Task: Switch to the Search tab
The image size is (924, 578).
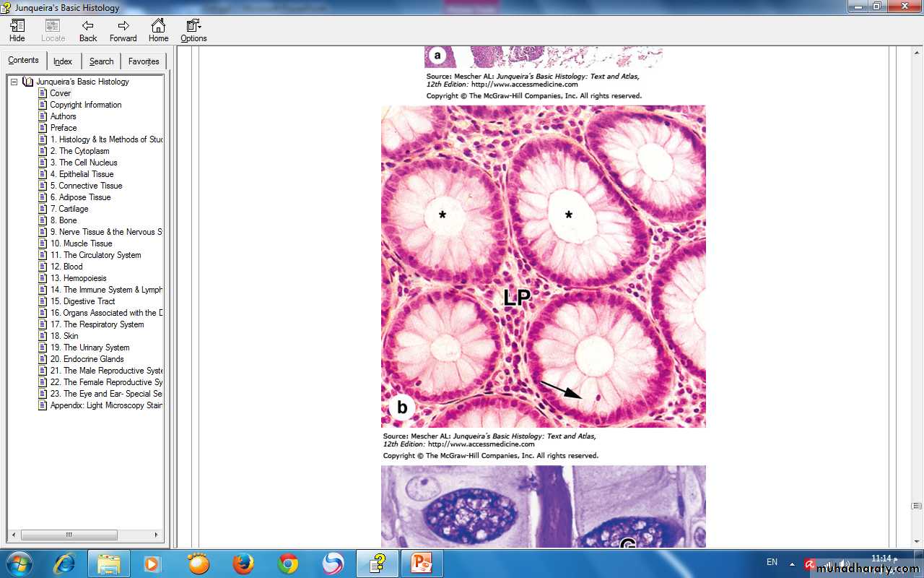Action: pyautogui.click(x=101, y=61)
